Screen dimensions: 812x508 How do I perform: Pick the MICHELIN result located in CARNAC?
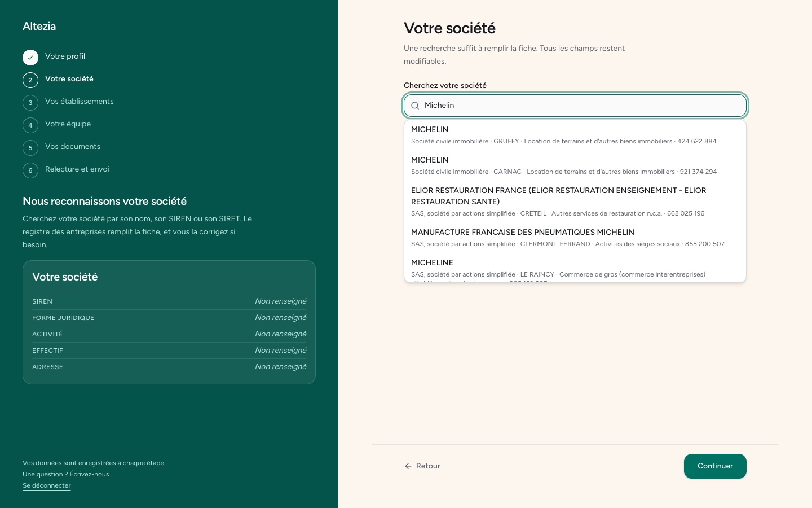(575, 166)
